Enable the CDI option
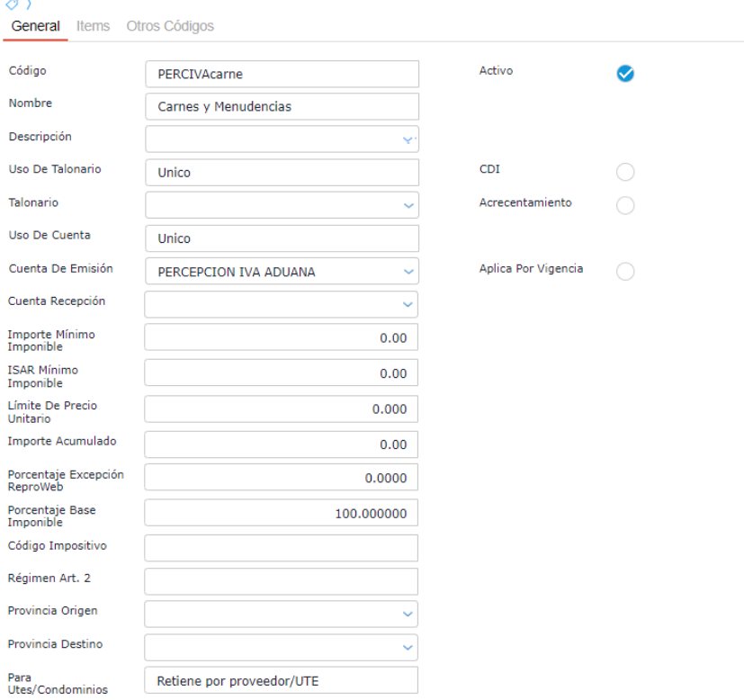Image resolution: width=744 pixels, height=700 pixels. tap(625, 172)
